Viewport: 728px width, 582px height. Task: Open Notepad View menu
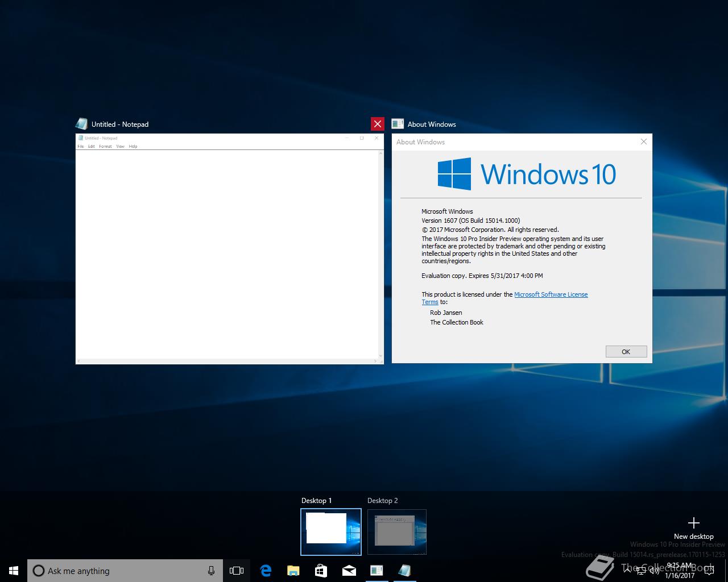tap(120, 146)
